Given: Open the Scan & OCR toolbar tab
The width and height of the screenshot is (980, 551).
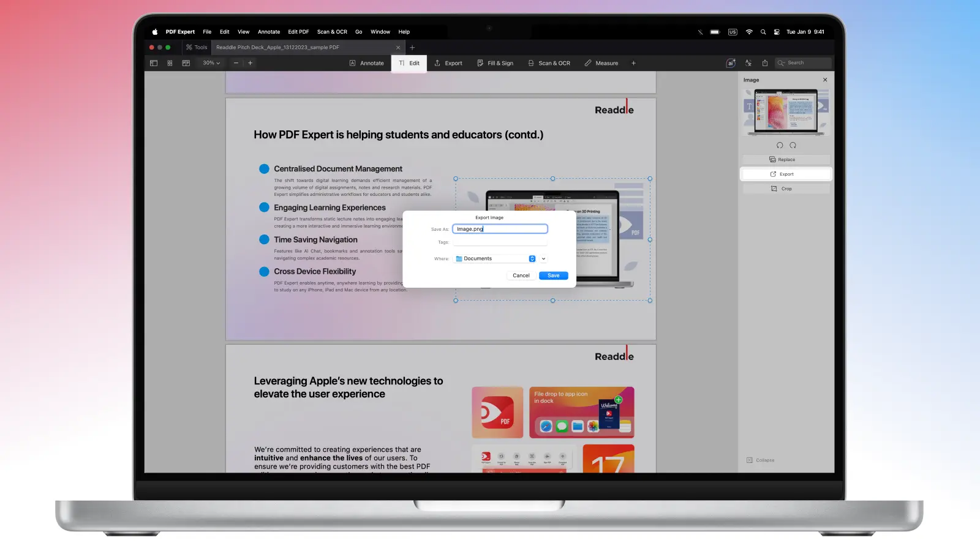Looking at the screenshot, I should tap(549, 63).
